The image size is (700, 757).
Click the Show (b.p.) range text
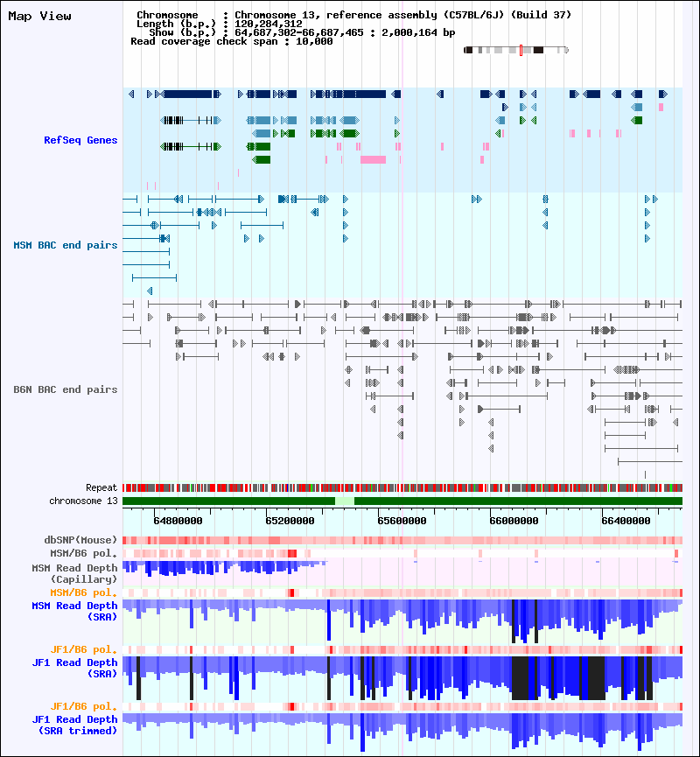(302, 33)
